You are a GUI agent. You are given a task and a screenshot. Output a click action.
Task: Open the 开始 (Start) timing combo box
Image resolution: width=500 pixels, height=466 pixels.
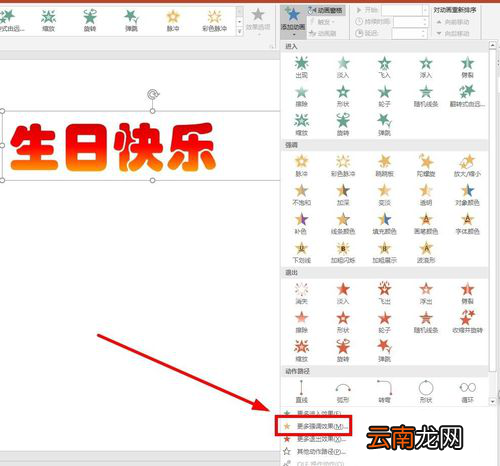(405, 10)
